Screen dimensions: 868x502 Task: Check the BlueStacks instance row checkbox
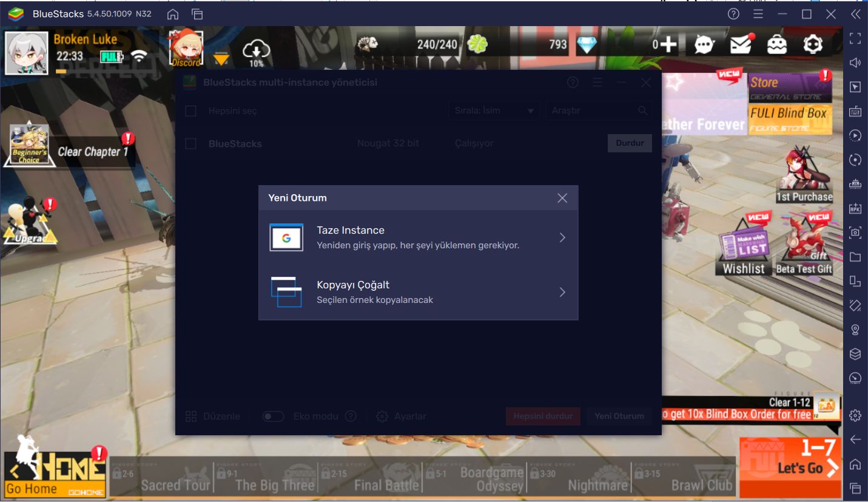(x=190, y=144)
